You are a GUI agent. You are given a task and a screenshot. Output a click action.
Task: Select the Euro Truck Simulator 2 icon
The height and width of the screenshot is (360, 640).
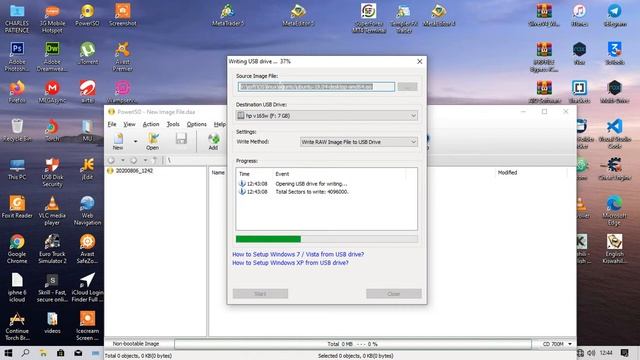point(52,249)
